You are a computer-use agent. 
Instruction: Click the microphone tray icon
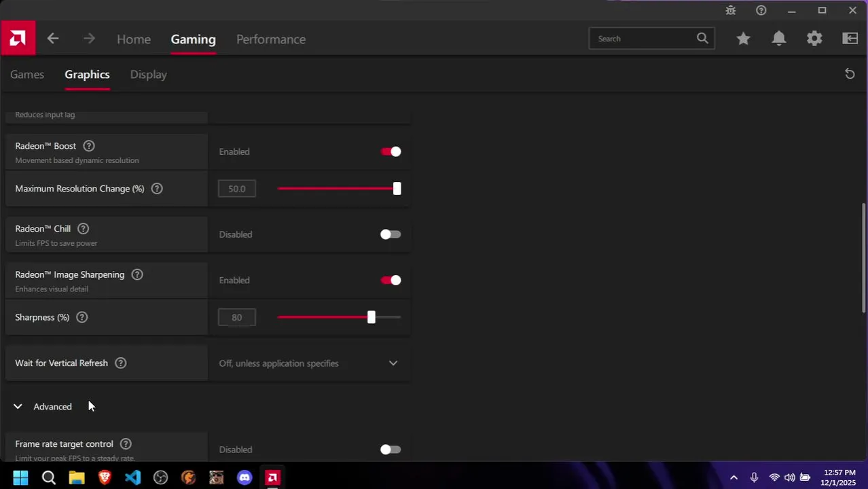(754, 477)
